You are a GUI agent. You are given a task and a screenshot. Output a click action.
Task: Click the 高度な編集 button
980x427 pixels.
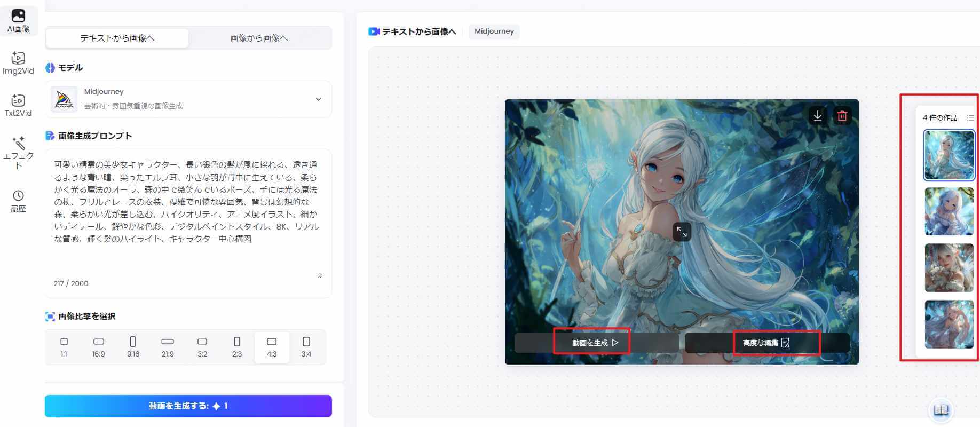coord(766,343)
